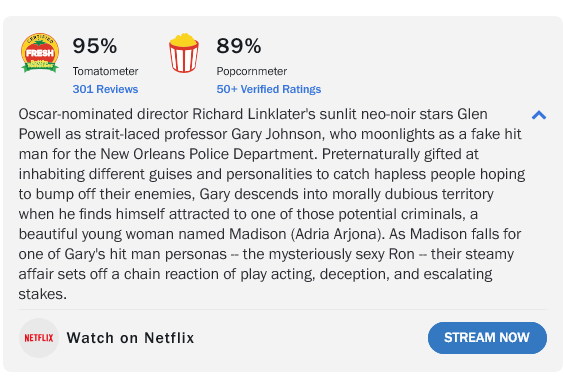Click 'mysteriously sexy Ron' in the synopsis

point(341,254)
